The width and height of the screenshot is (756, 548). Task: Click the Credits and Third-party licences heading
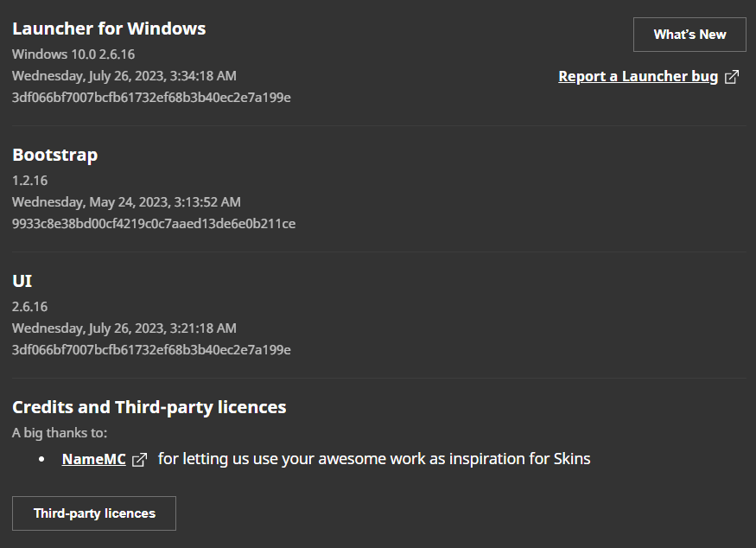tap(149, 407)
